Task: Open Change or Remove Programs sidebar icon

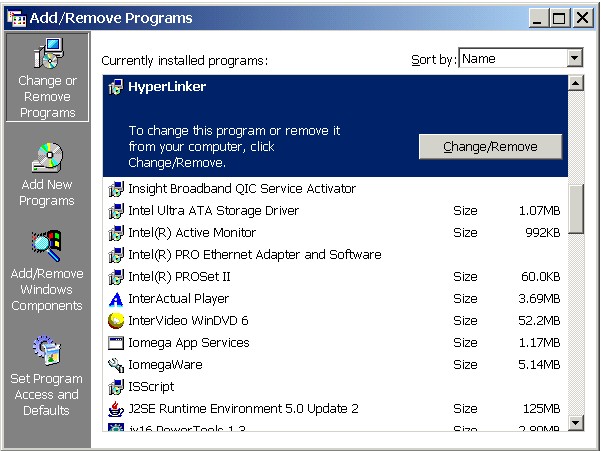Action: 48,54
